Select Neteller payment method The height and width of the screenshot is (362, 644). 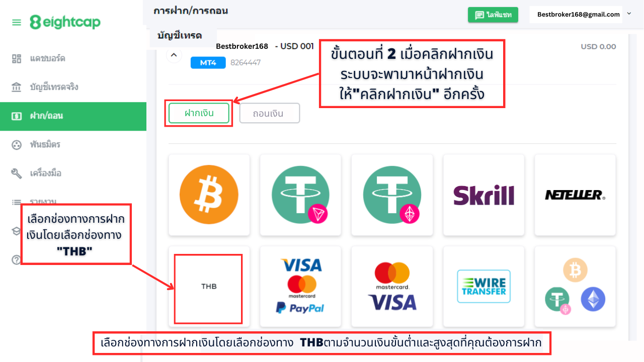[x=575, y=195]
